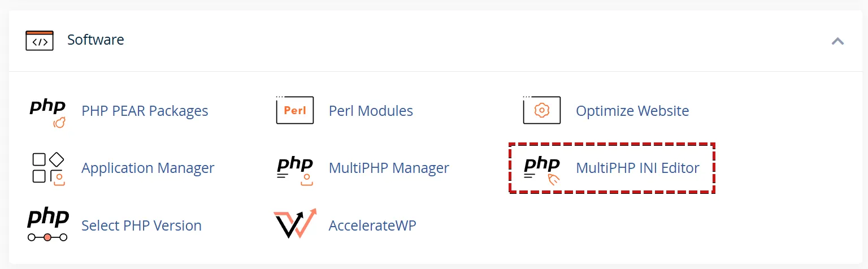Choose the Select PHP Version link

[x=141, y=225]
